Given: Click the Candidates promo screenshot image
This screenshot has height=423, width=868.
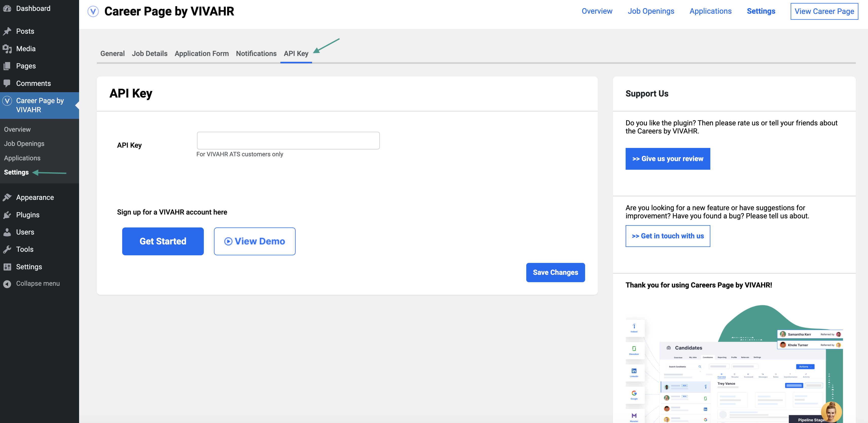Looking at the screenshot, I should [734, 364].
